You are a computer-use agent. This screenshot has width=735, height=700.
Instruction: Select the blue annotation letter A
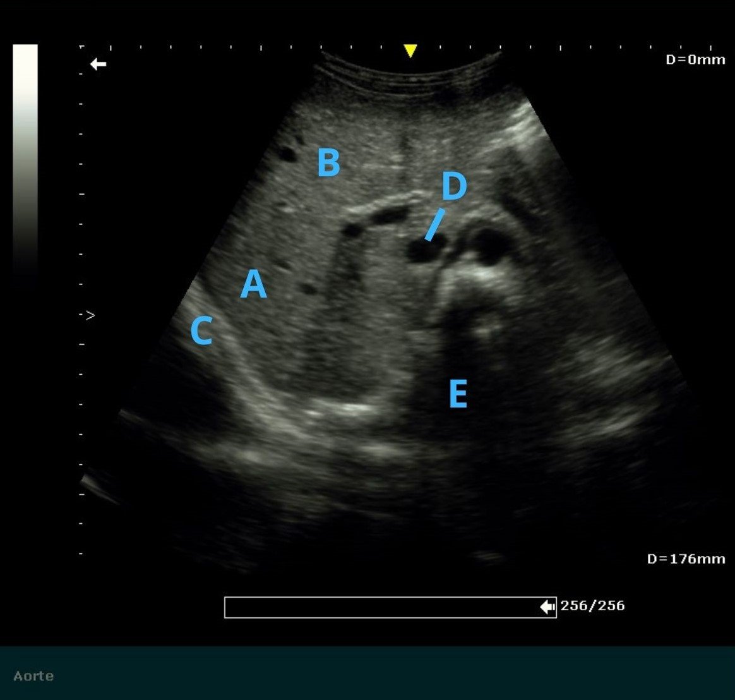(x=253, y=284)
